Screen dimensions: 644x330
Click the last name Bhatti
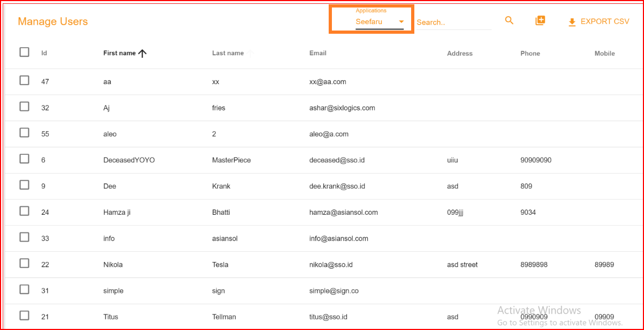click(x=221, y=213)
